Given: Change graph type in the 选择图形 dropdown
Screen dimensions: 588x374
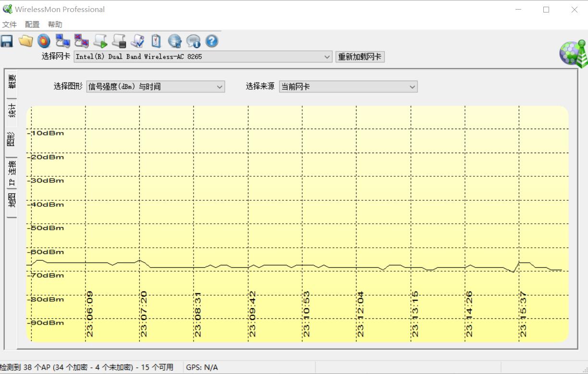Looking at the screenshot, I should (x=220, y=86).
